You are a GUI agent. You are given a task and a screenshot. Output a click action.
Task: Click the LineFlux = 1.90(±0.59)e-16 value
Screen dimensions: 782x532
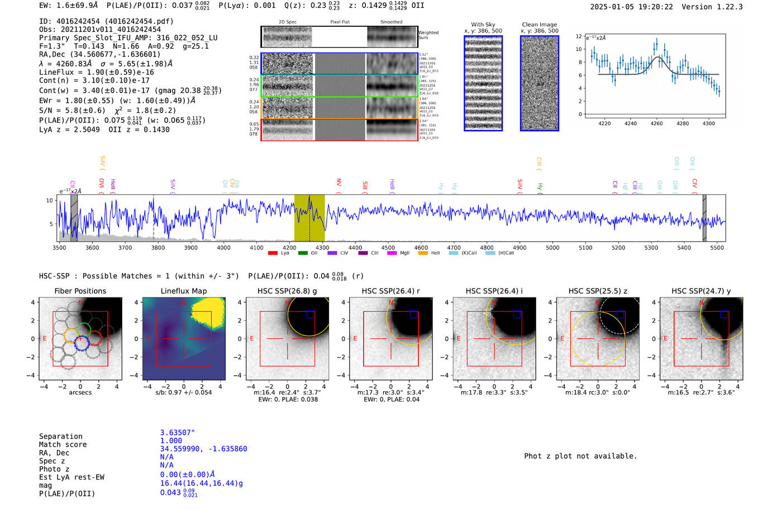[x=97, y=72]
